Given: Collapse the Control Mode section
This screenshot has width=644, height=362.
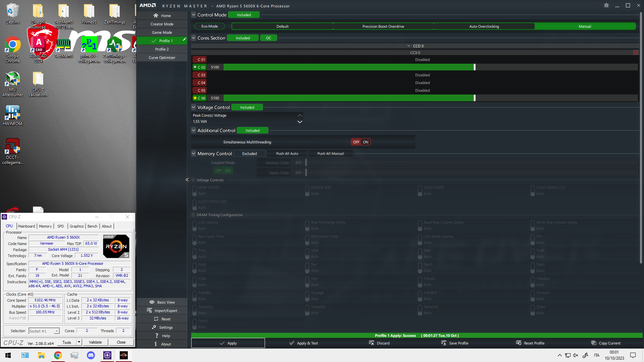Looking at the screenshot, I should coord(194,15).
